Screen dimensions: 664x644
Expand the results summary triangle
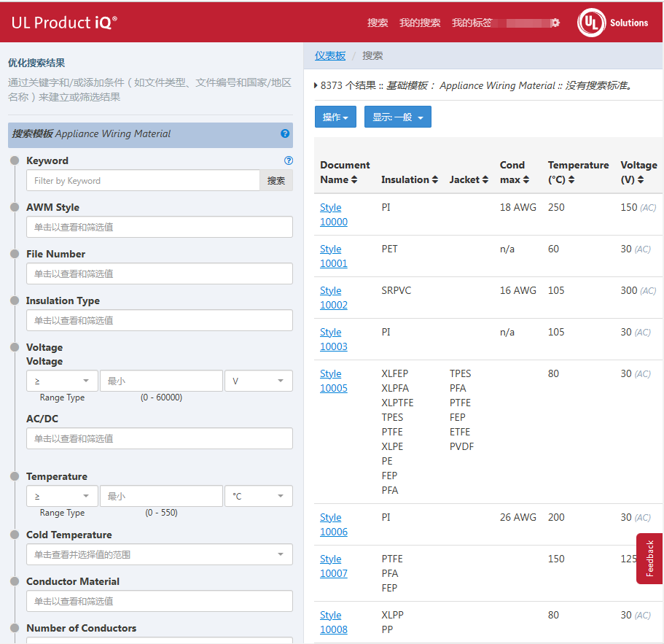[316, 85]
